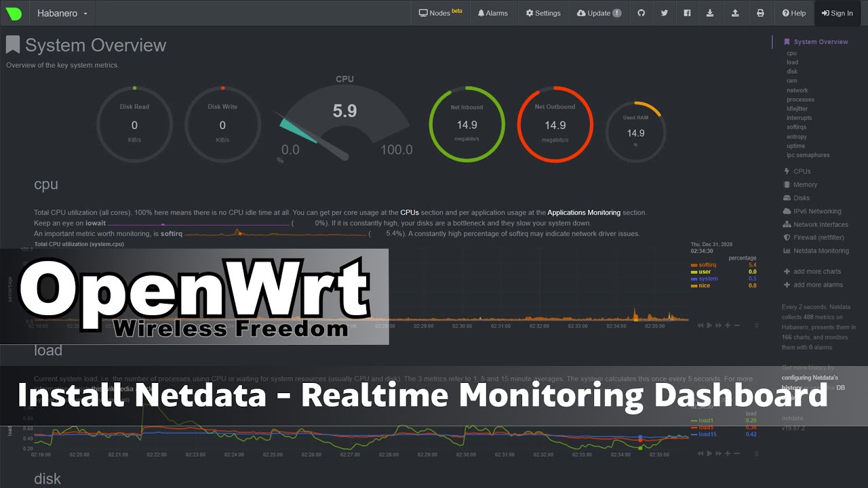Click the Net Outbound gauge
The width and height of the screenshot is (868, 488).
point(555,125)
